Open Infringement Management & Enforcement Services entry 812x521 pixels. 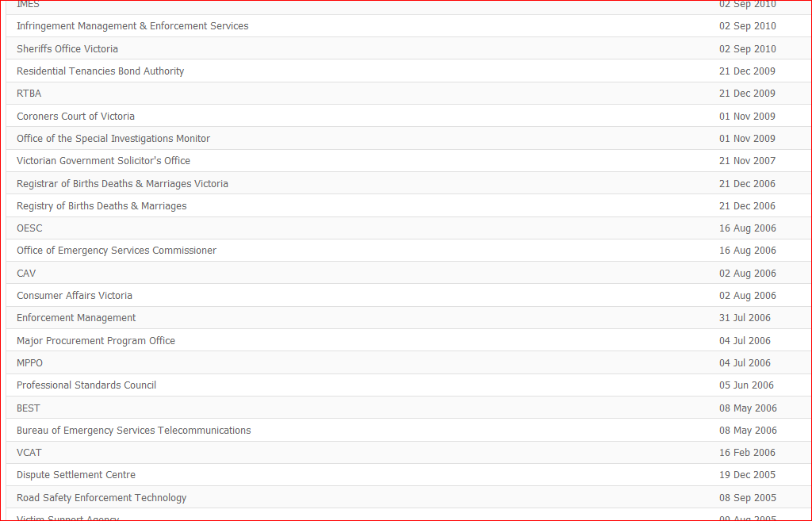pos(132,26)
